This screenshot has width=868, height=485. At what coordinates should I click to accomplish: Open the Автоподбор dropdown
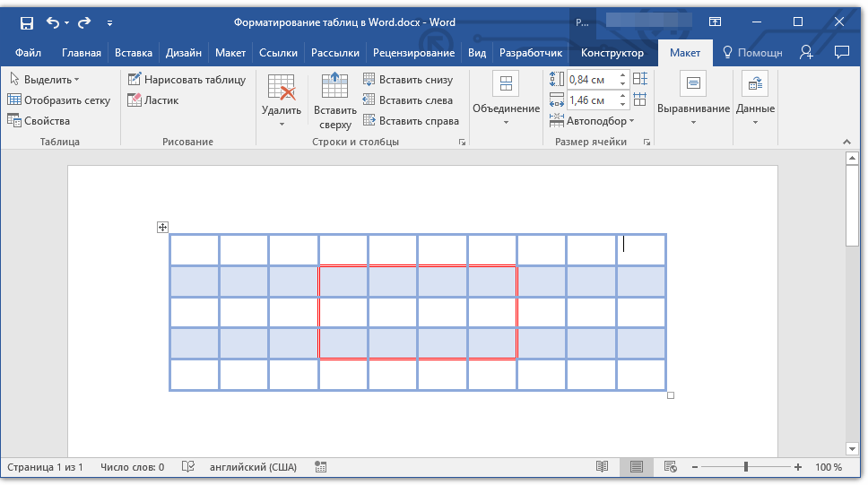(x=591, y=121)
